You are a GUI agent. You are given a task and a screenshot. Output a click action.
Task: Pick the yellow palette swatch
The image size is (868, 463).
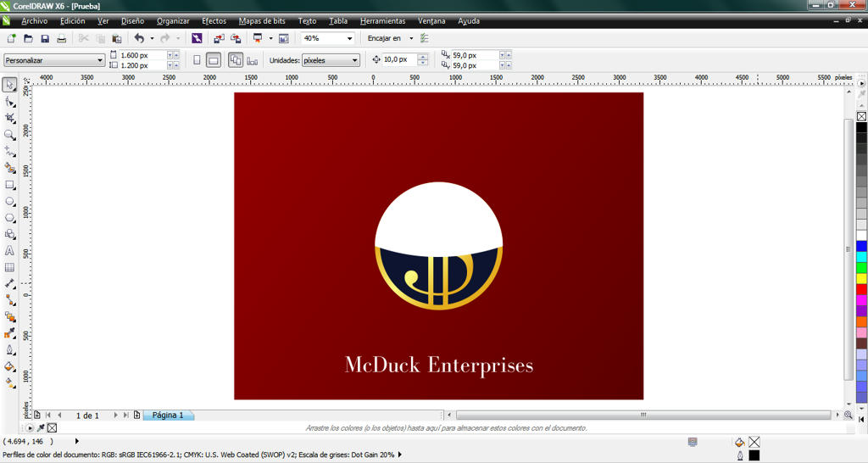[x=861, y=279]
